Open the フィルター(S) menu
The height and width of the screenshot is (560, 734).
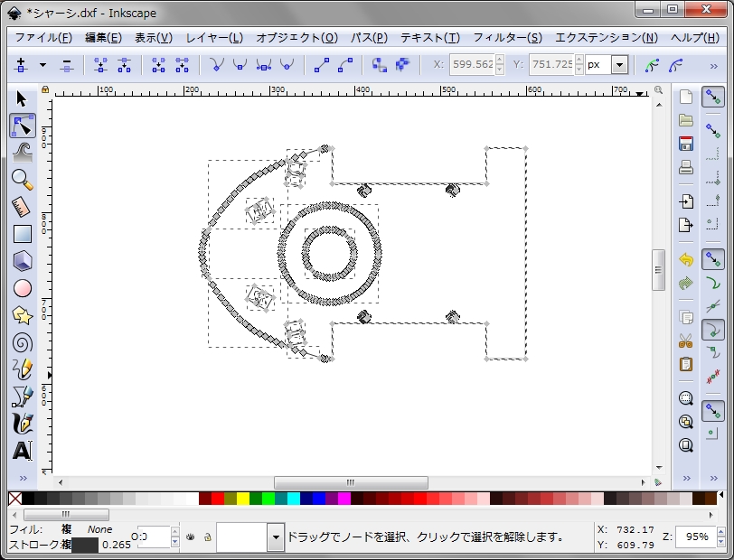click(507, 37)
